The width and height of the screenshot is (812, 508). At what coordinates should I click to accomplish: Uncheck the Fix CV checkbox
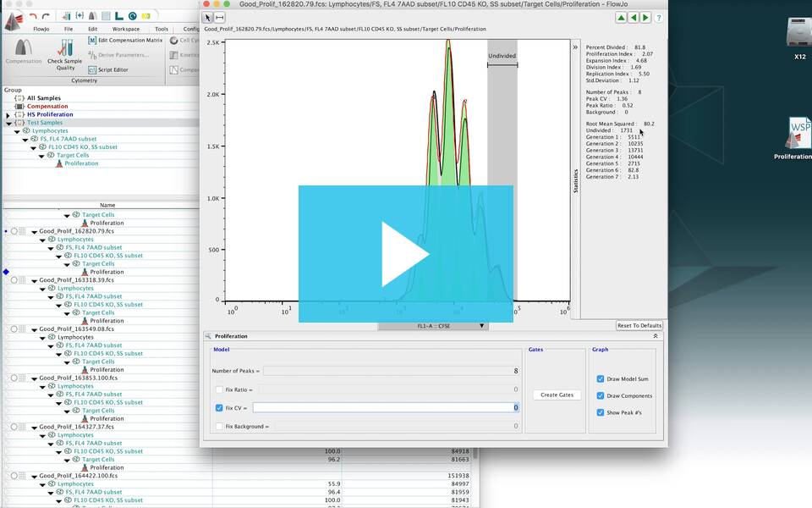pyautogui.click(x=219, y=408)
